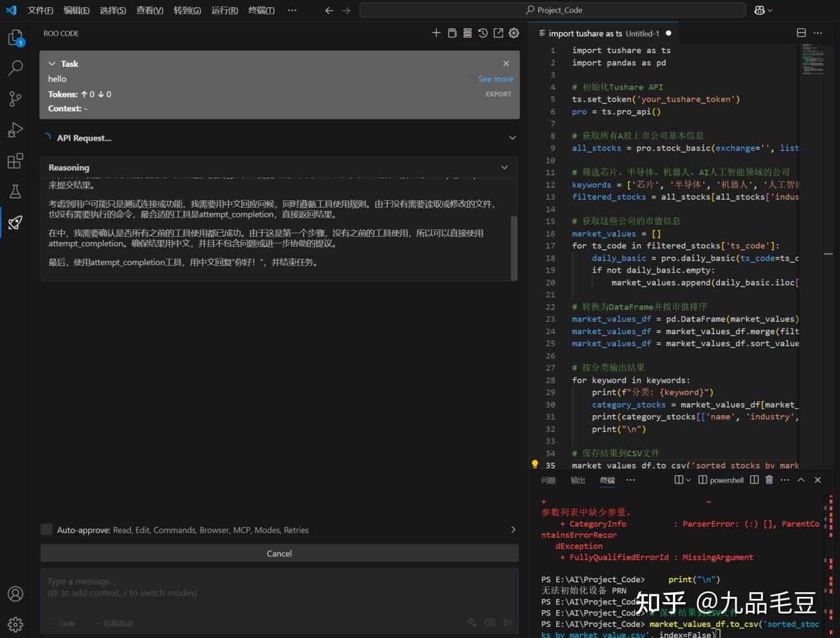Start a new Roo Code task with plus icon
The image size is (840, 638).
[436, 32]
